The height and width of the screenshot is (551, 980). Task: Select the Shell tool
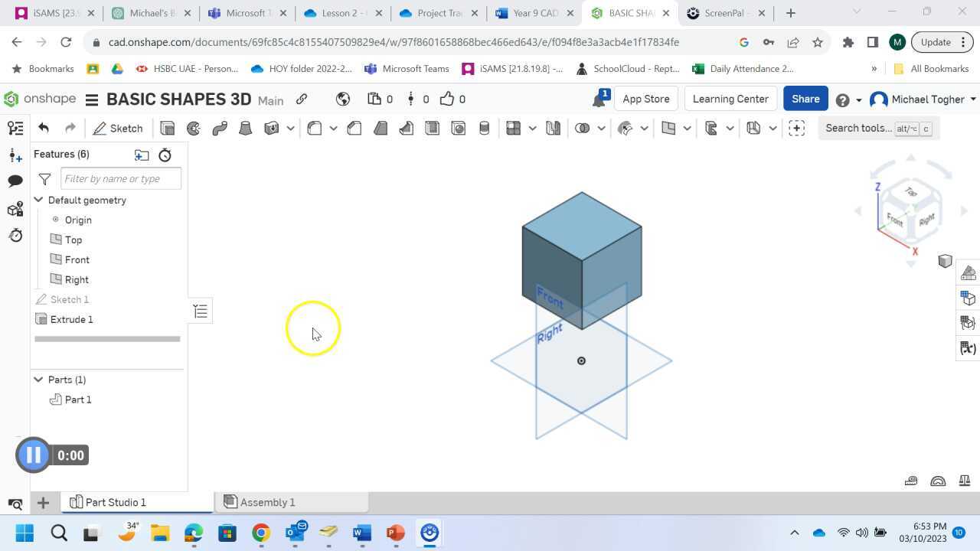coord(433,128)
